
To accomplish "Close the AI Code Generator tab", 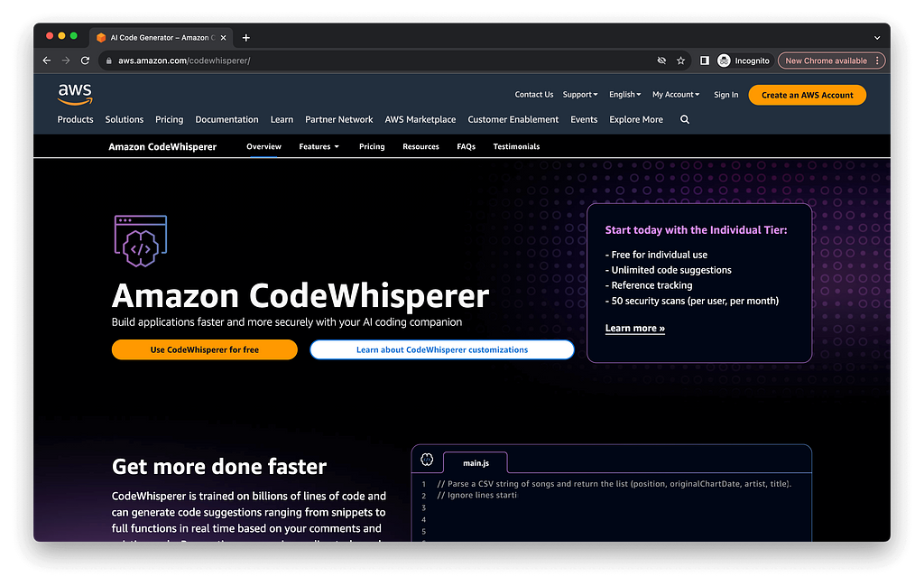I will pyautogui.click(x=224, y=38).
